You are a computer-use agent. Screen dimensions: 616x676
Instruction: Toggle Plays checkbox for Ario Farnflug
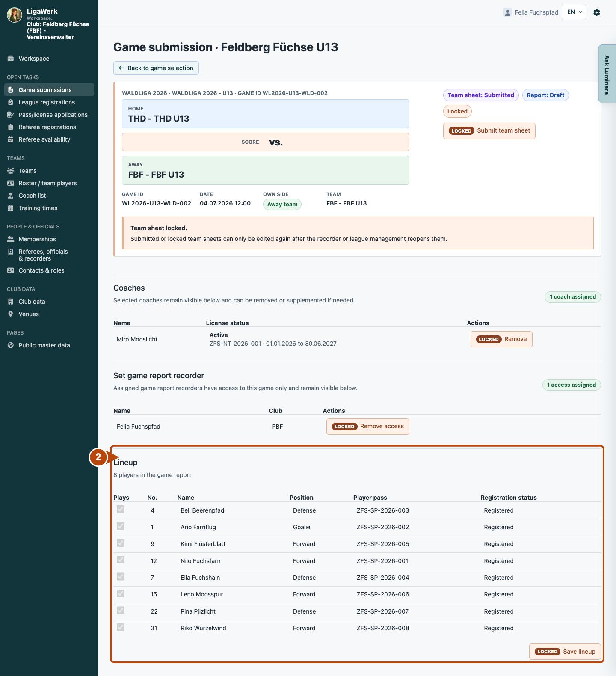[121, 526]
